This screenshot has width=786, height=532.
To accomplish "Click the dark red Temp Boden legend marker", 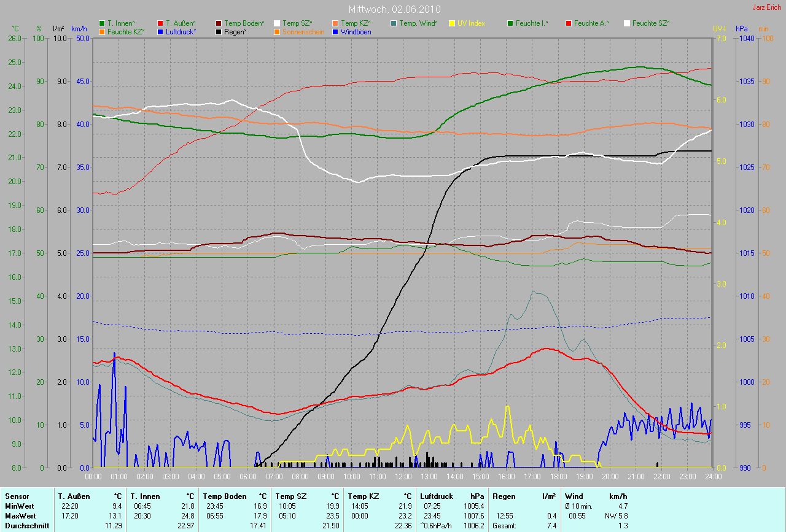I will [219, 23].
